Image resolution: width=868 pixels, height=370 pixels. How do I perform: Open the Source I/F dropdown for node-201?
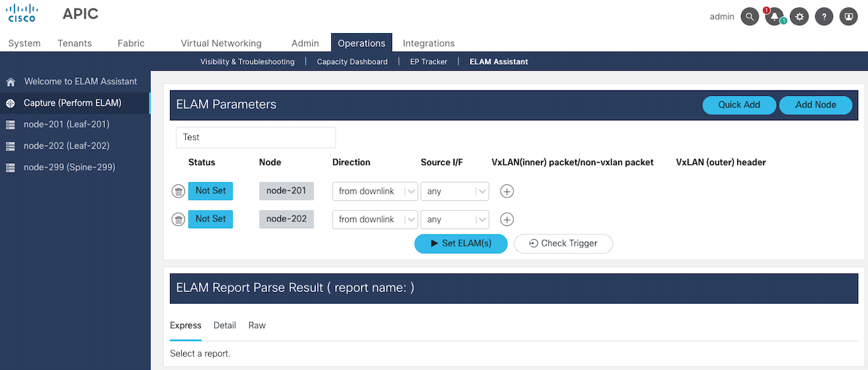point(455,191)
